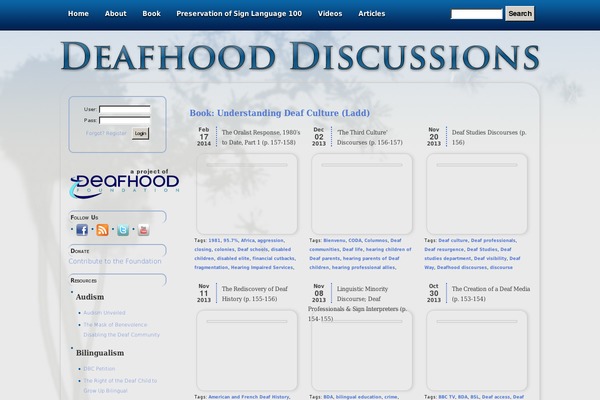600x400 pixels.
Task: Select the 'Deaf visibility' tag
Action: point(490,258)
